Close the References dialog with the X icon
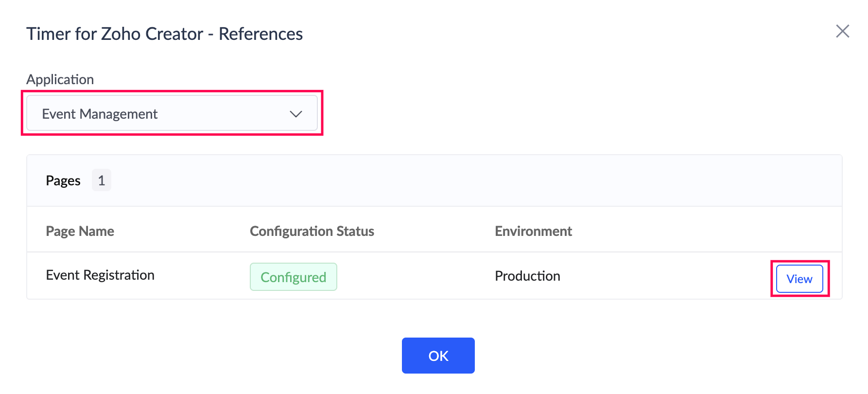The width and height of the screenshot is (868, 394). [x=842, y=32]
